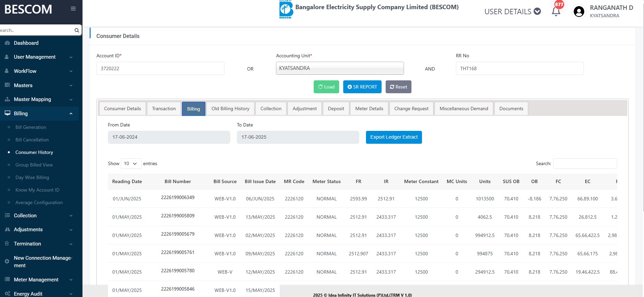Viewport: 644px width, 297px height.
Task: Click the search magnifier icon in sidebar
Action: tap(77, 30)
